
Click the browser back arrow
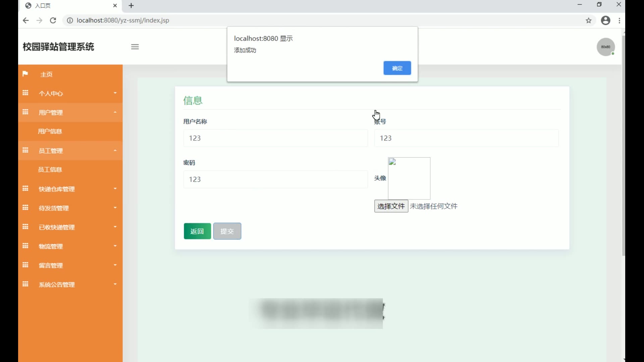(x=26, y=20)
